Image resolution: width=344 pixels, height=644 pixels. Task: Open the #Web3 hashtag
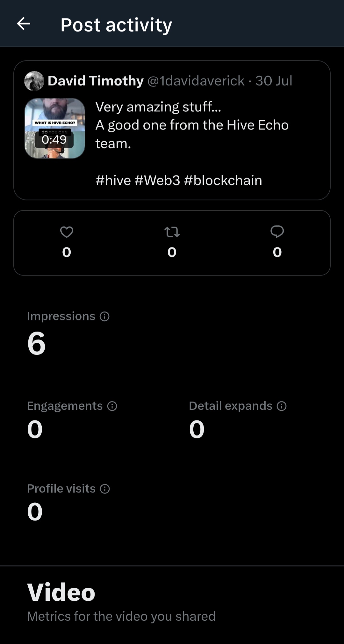click(x=157, y=180)
